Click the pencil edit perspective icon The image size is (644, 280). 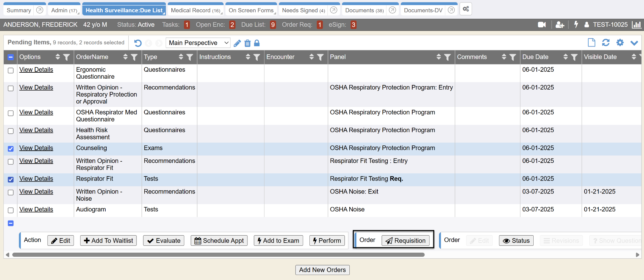point(237,43)
